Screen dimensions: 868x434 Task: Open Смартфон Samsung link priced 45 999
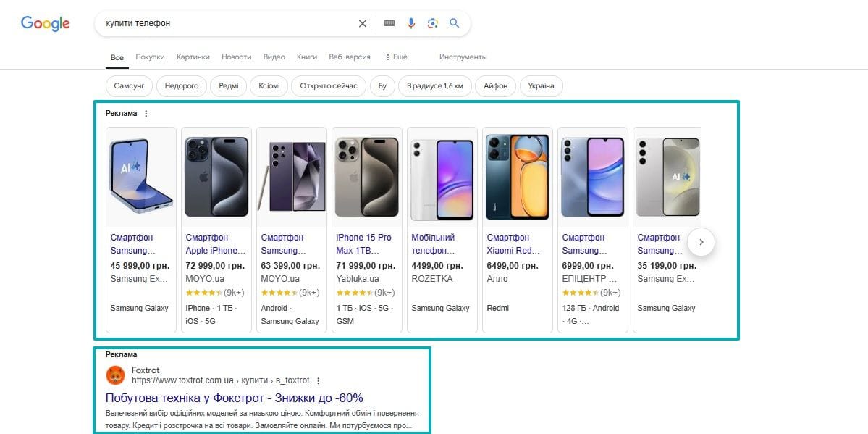point(133,244)
